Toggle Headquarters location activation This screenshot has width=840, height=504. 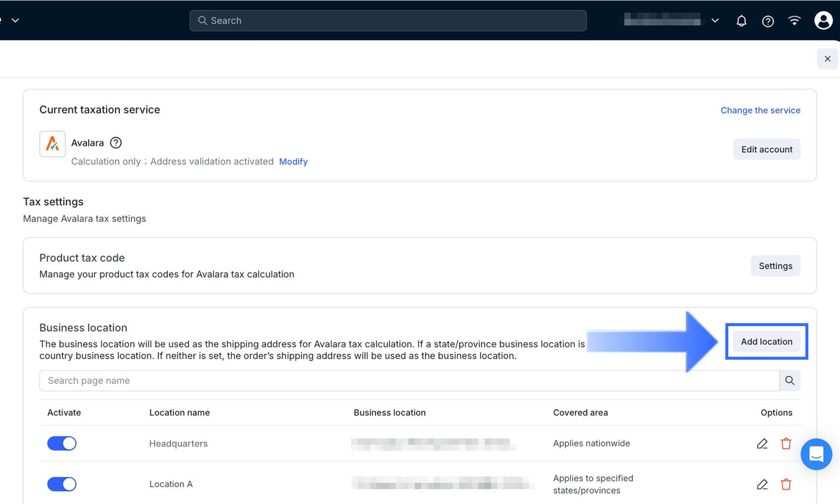pos(62,443)
